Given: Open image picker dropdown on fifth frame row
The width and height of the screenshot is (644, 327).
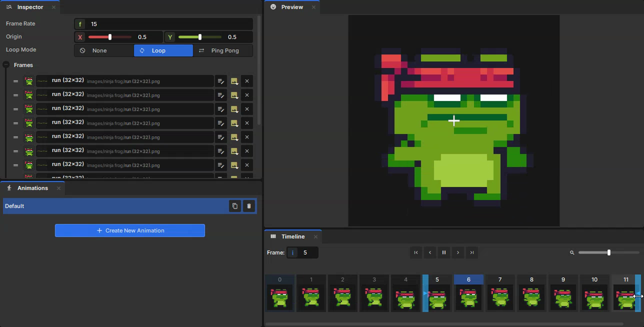Looking at the screenshot, I should [234, 137].
